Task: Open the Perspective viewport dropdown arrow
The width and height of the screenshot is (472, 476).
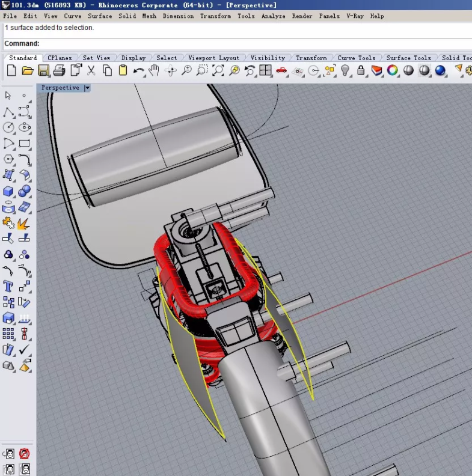Action: tap(87, 88)
